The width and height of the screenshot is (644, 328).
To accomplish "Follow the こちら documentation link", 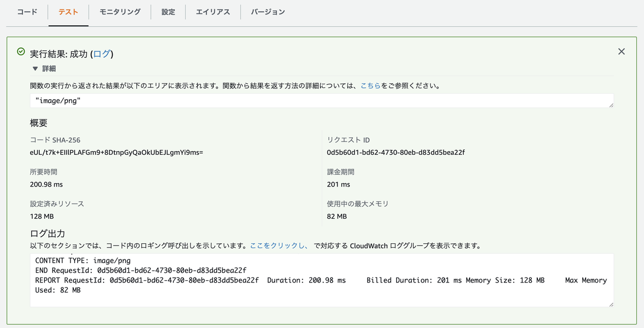I will point(371,85).
